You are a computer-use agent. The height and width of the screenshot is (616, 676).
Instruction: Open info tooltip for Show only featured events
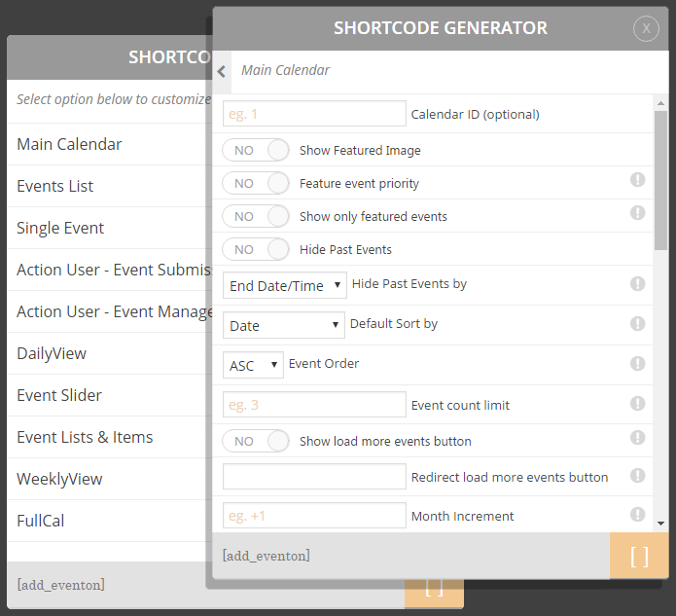pyautogui.click(x=637, y=213)
